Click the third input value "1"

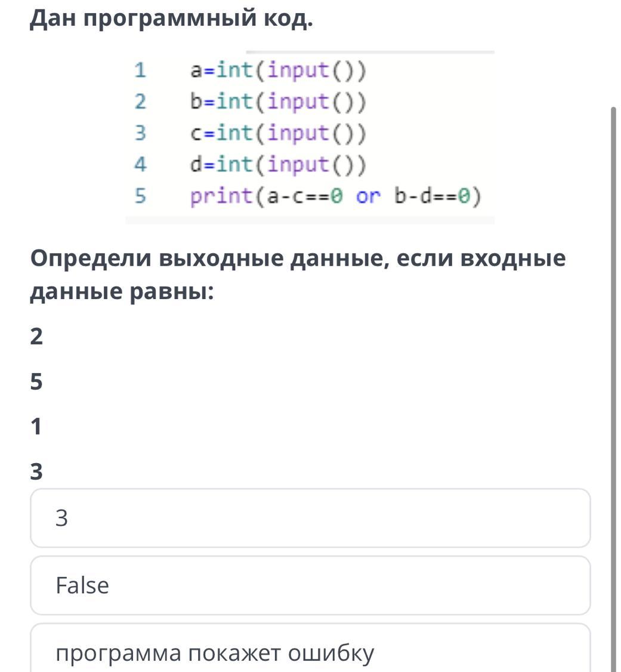(36, 427)
